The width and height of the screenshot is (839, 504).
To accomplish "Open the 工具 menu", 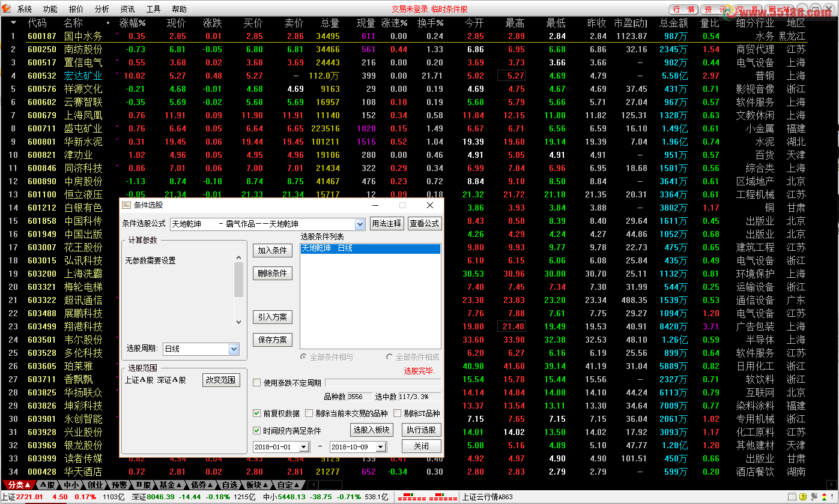I will (154, 9).
